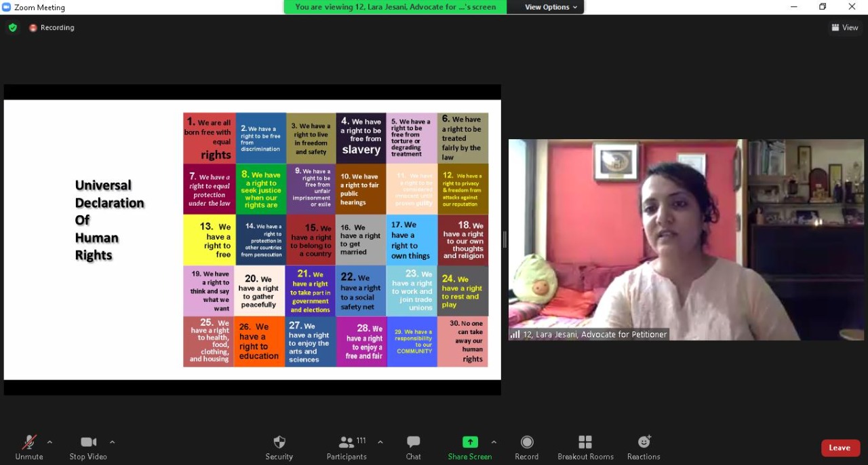Open the meeting Chat
Image resolution: width=868 pixels, height=465 pixels.
[413, 447]
